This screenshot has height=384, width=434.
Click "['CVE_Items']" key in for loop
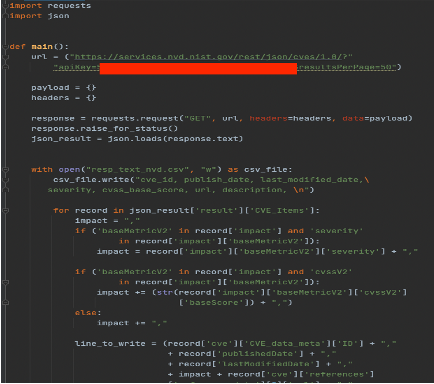point(279,211)
